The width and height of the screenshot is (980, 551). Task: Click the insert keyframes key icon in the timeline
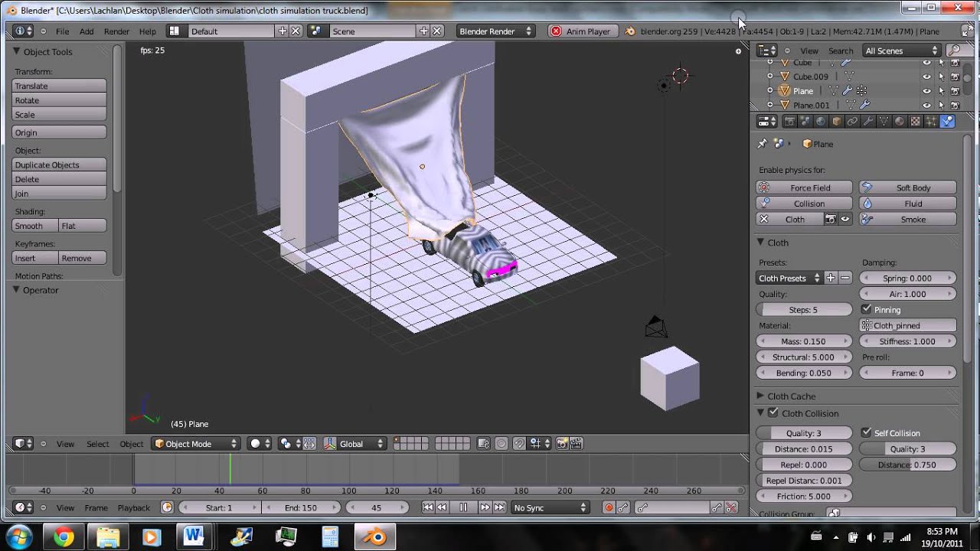(716, 507)
